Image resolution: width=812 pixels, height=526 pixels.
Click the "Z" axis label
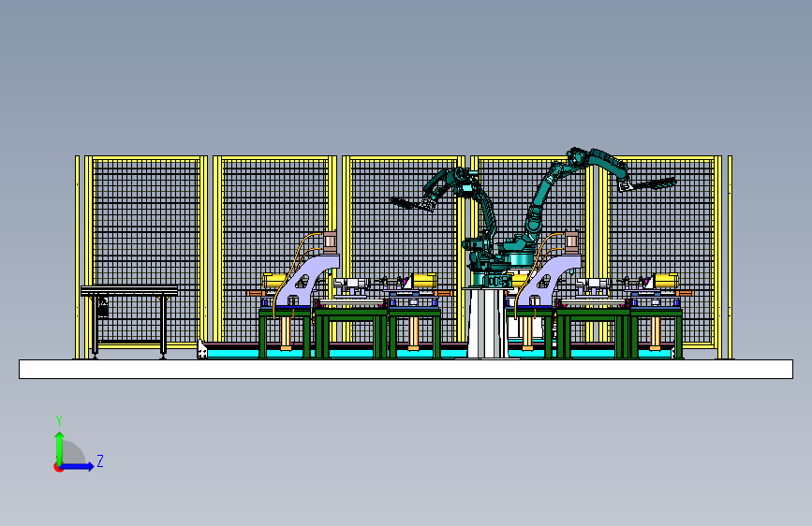tap(100, 460)
